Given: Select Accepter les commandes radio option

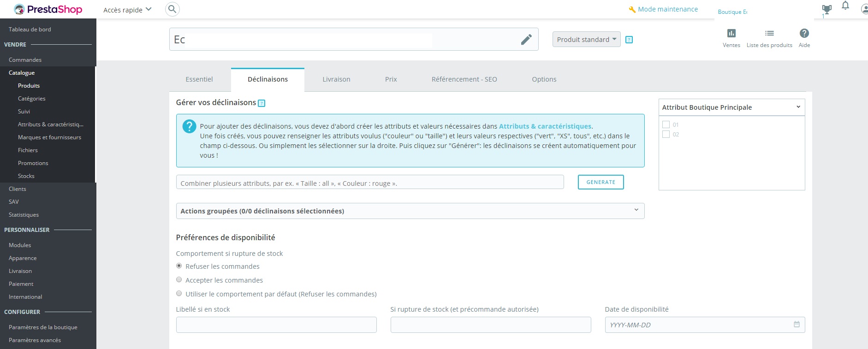Looking at the screenshot, I should point(179,280).
